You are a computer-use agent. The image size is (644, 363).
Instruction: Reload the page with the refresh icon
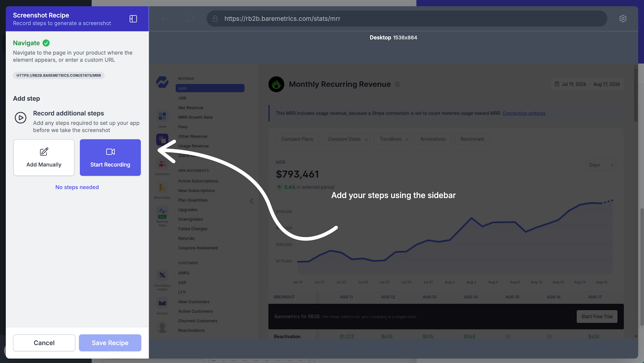[190, 19]
